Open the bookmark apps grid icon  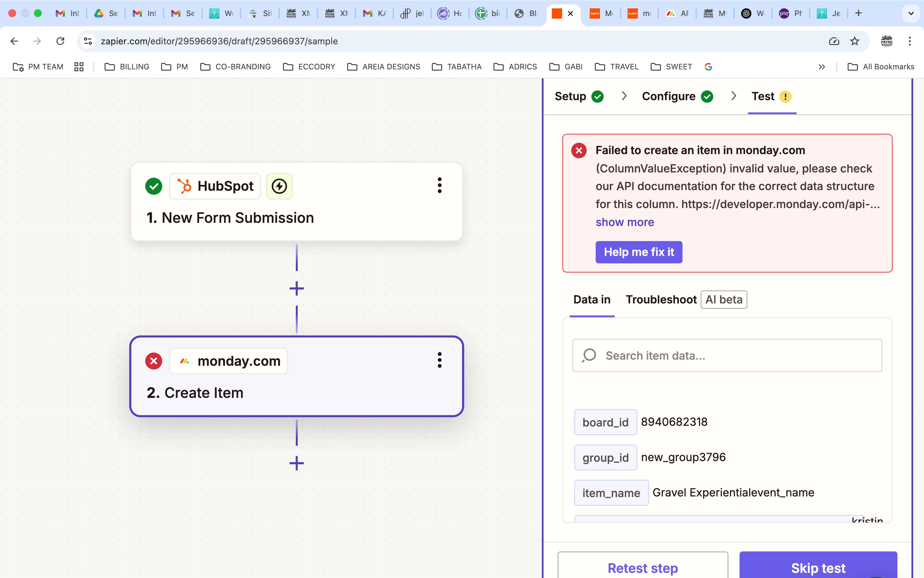pyautogui.click(x=79, y=67)
